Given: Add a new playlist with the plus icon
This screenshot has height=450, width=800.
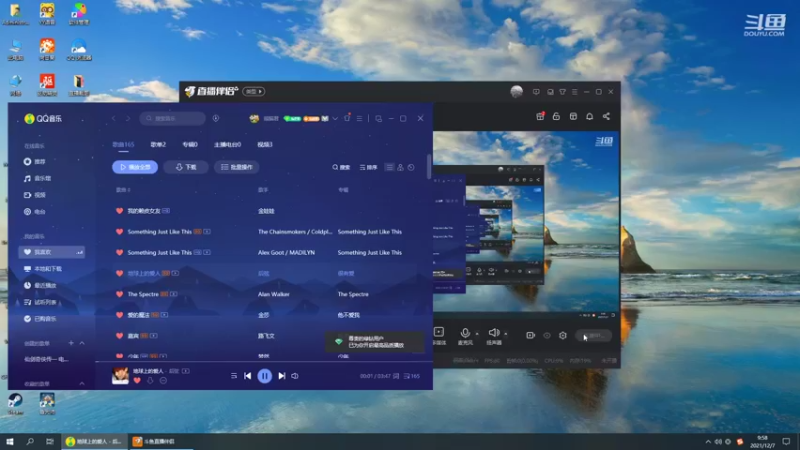Looking at the screenshot, I should click(71, 343).
